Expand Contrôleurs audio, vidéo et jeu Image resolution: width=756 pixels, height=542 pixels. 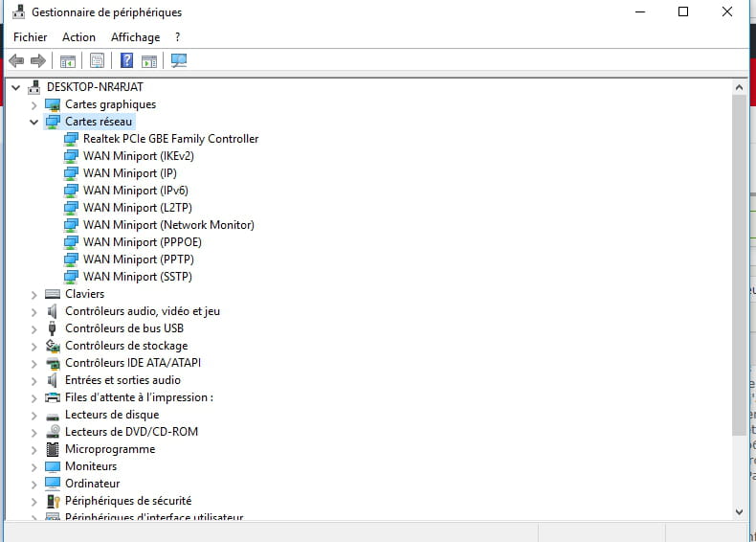click(x=33, y=312)
